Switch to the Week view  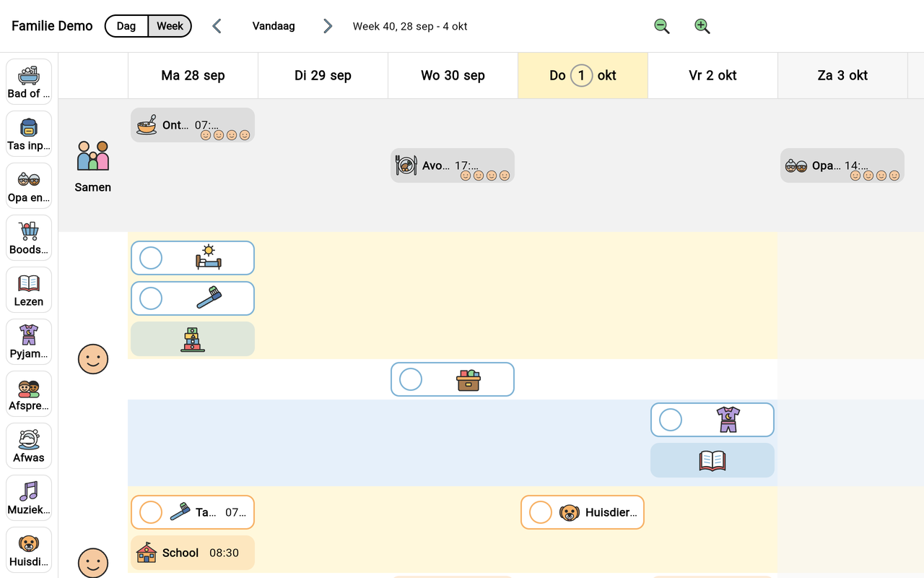170,26
